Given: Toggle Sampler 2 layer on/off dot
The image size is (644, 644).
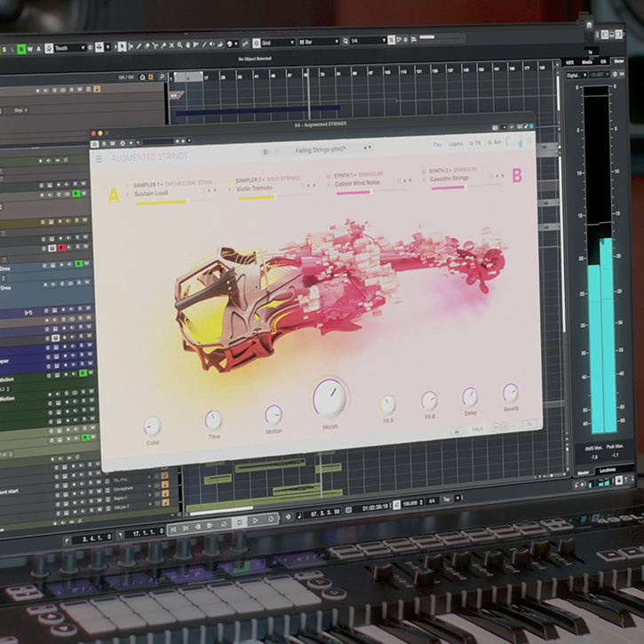Looking at the screenshot, I should point(229,181).
